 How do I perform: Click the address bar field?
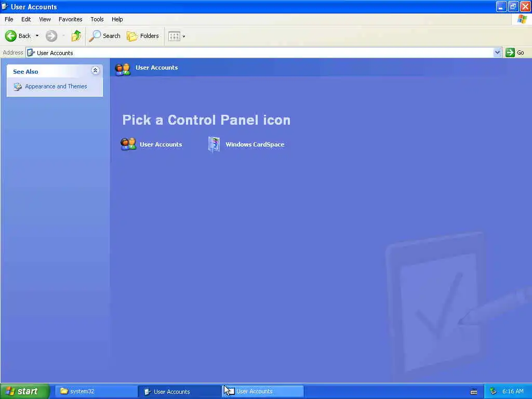click(260, 52)
